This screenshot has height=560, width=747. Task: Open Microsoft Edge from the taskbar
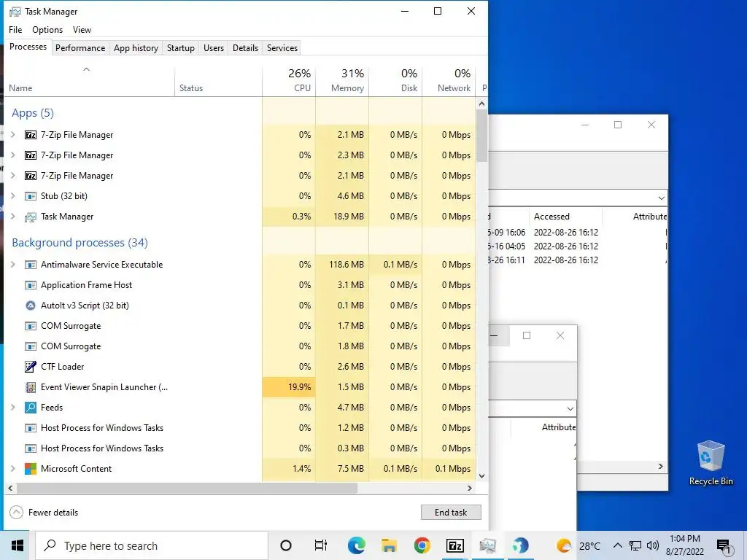(x=356, y=545)
